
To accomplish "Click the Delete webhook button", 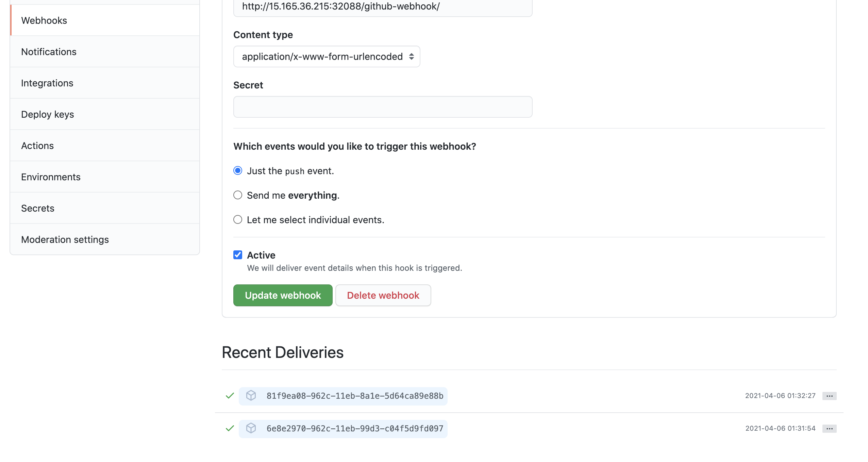I will pos(383,295).
